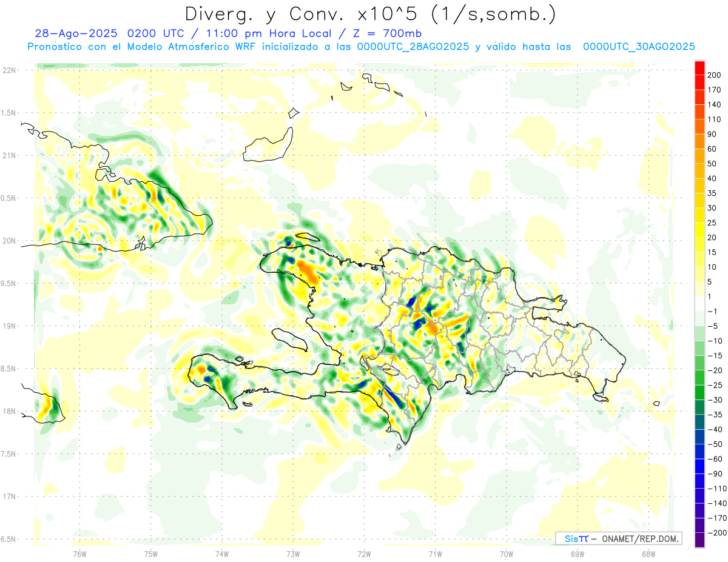Click the '17N' latitude label

coord(10,497)
